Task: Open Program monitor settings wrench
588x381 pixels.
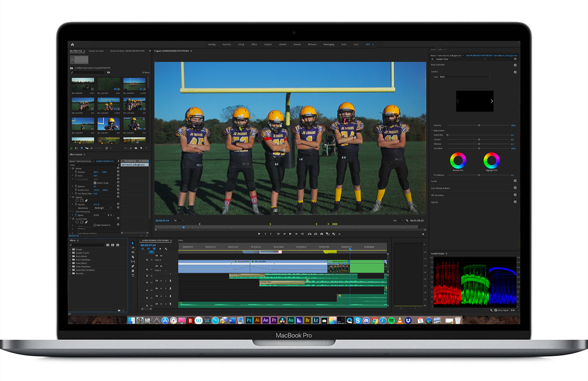Action: click(x=407, y=220)
